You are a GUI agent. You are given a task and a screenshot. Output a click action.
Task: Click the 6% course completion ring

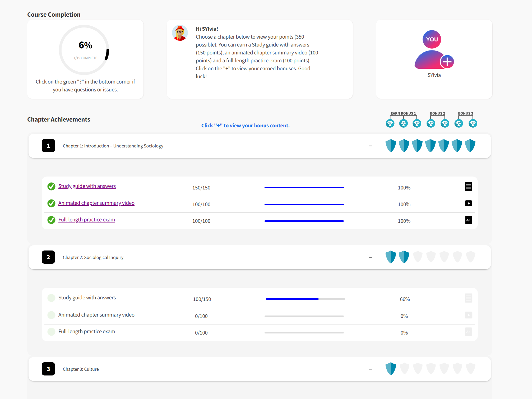pyautogui.click(x=84, y=50)
